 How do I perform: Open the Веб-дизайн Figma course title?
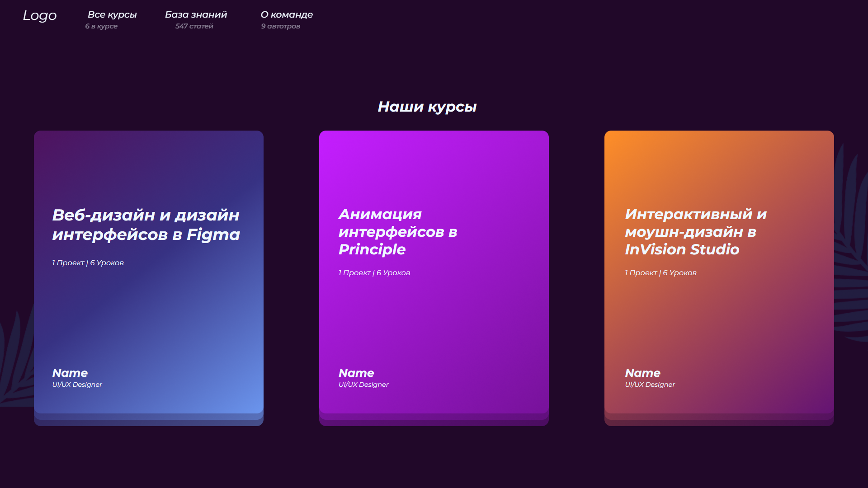(x=146, y=225)
